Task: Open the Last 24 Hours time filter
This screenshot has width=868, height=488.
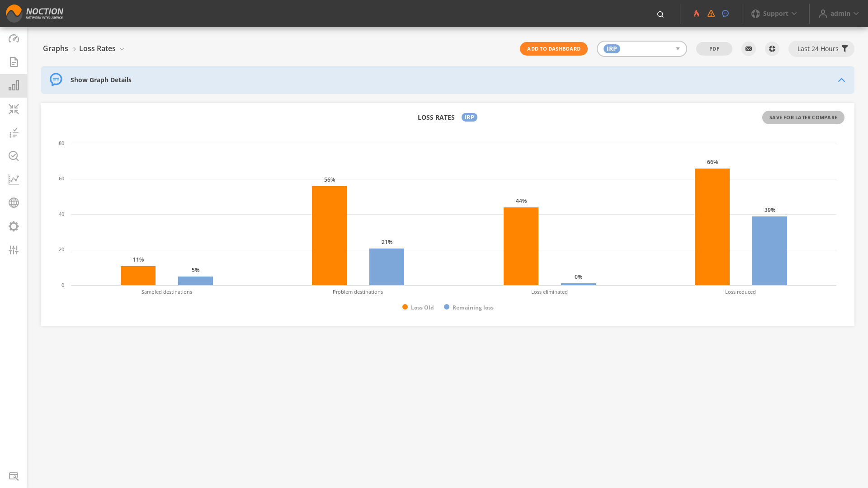Action: click(821, 49)
